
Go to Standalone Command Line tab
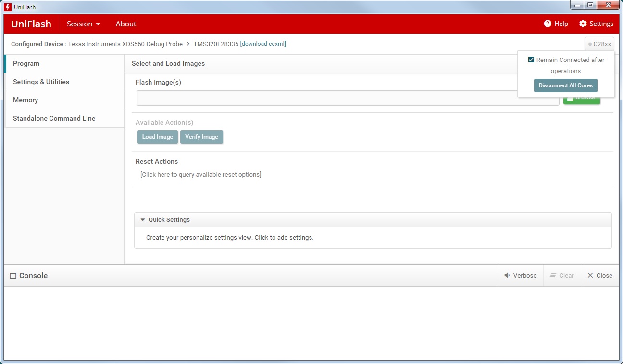(64, 119)
